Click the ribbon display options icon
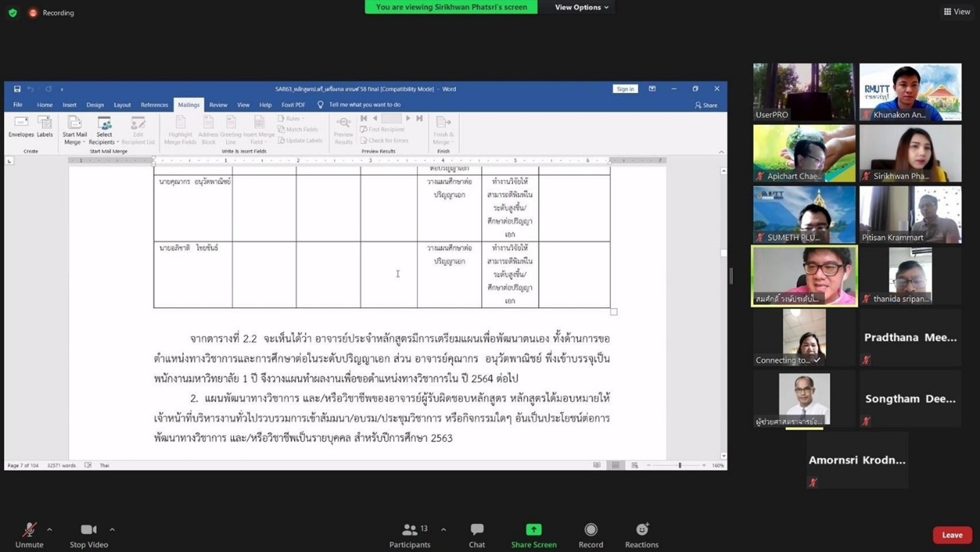980x552 pixels. click(652, 89)
